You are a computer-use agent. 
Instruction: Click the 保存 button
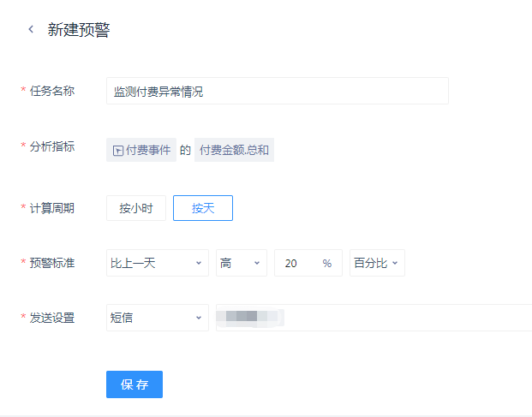134,384
